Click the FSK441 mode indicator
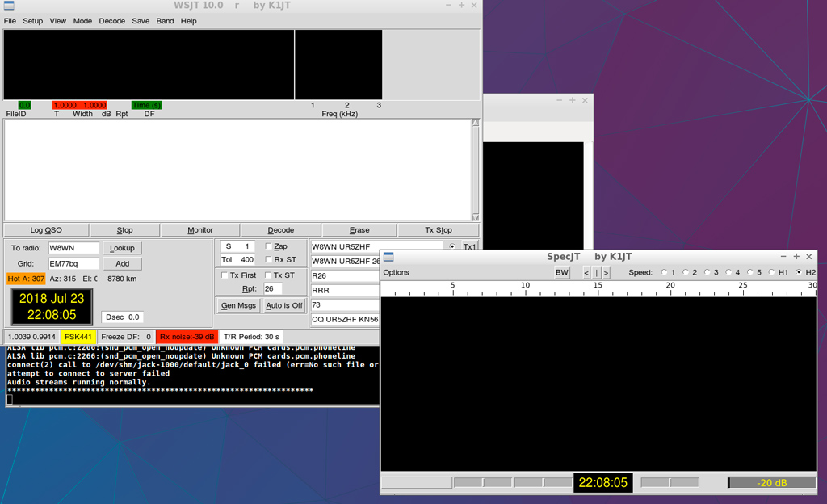This screenshot has height=504, width=827. click(78, 337)
